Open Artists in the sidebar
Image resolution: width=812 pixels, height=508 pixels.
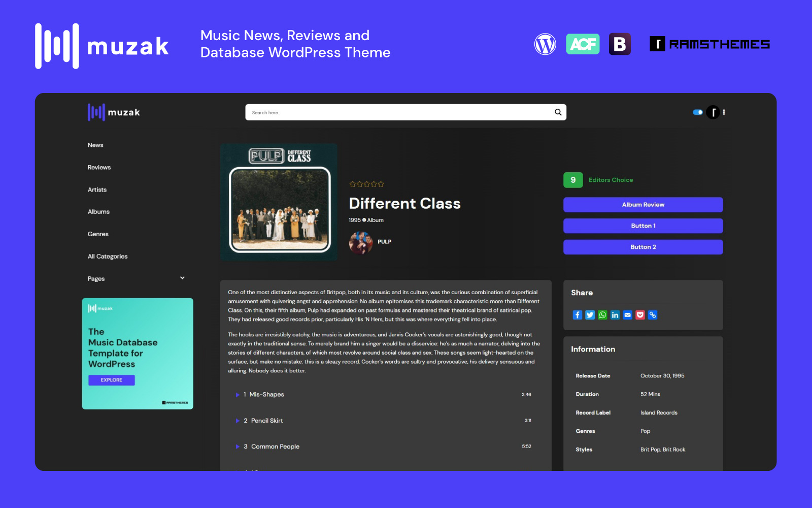click(97, 190)
